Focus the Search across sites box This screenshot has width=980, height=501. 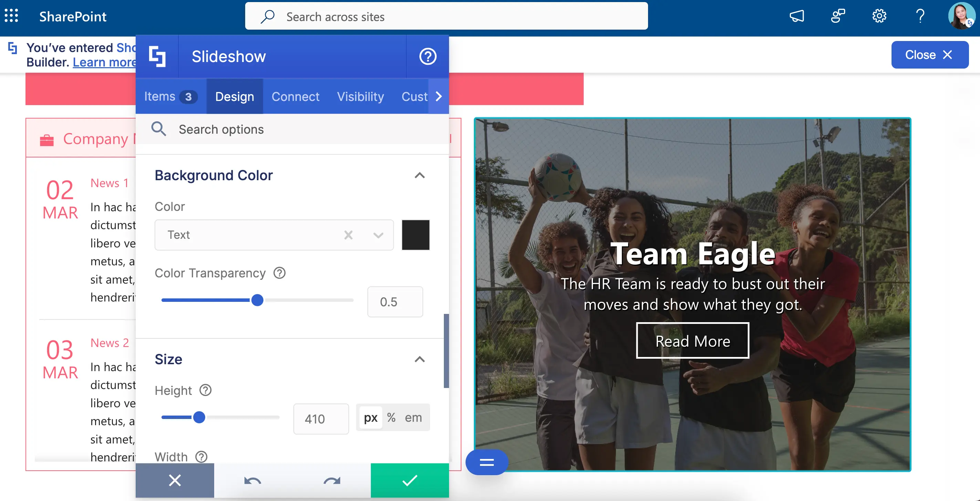(x=446, y=17)
